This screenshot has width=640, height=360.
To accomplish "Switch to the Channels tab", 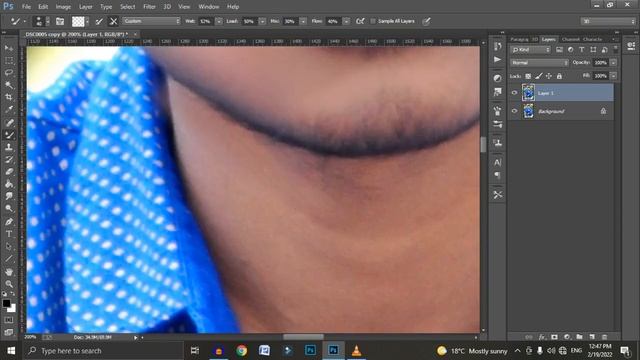I will click(x=571, y=40).
